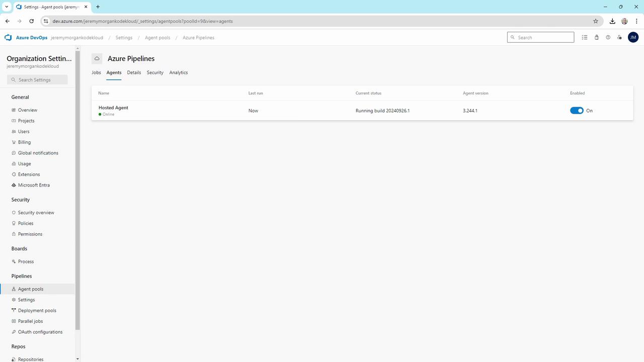Go to Settings breadcrumb link

click(x=124, y=38)
